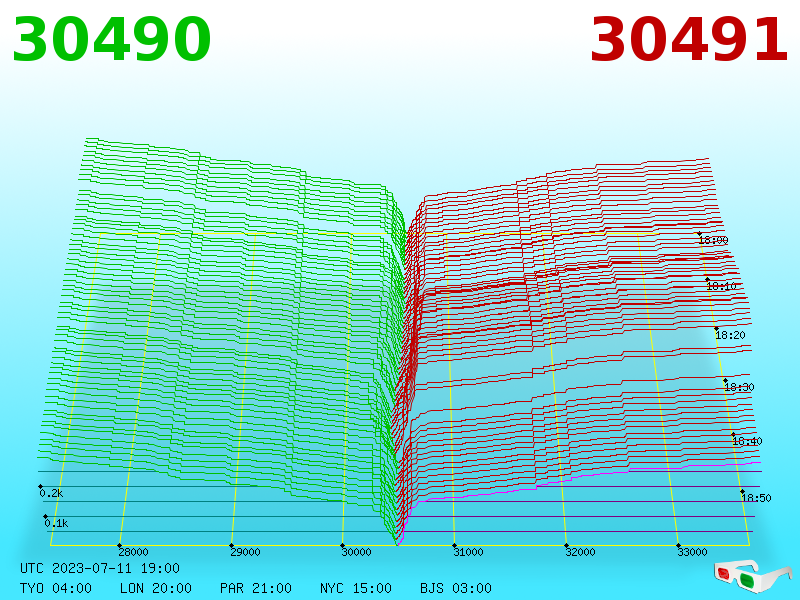
Task: Select the 29000 price axis label
Action: point(245,552)
